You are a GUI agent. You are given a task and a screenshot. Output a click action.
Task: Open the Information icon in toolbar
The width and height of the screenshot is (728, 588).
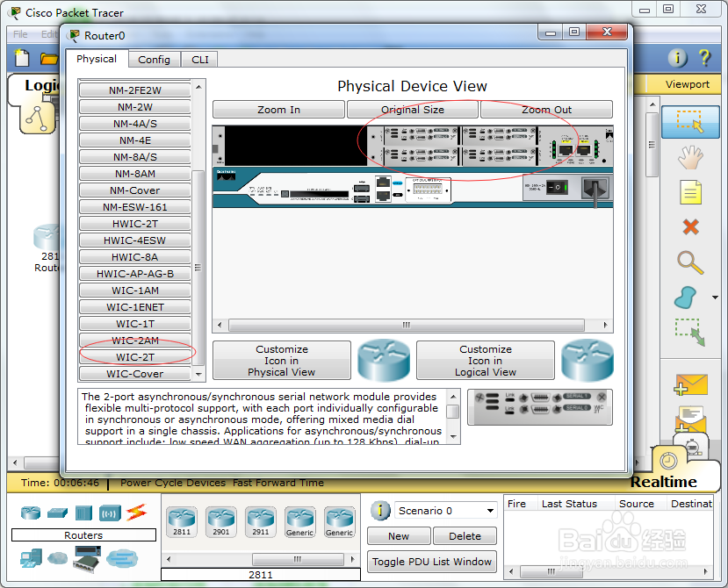677,58
